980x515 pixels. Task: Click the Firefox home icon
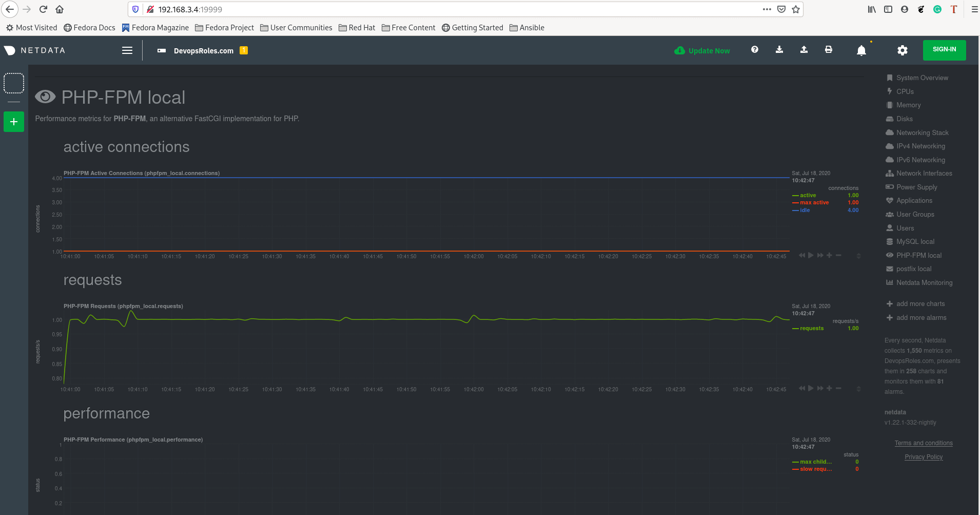pyautogui.click(x=60, y=9)
